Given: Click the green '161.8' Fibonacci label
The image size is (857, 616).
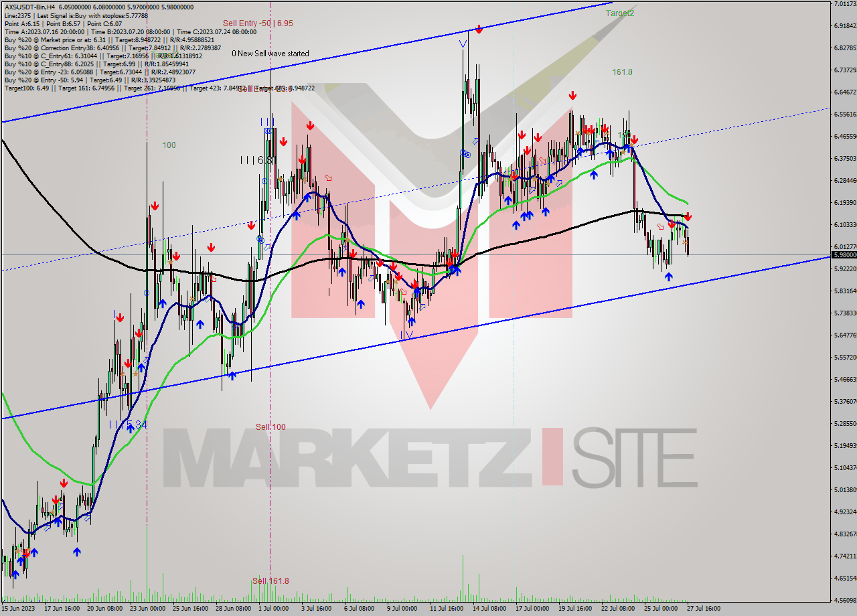Looking at the screenshot, I should (622, 72).
